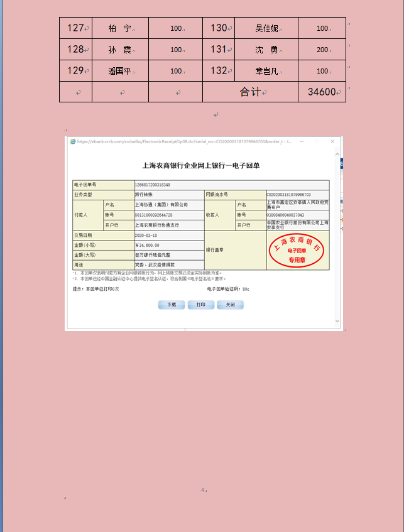Click the total value 34600 cell

click(322, 92)
